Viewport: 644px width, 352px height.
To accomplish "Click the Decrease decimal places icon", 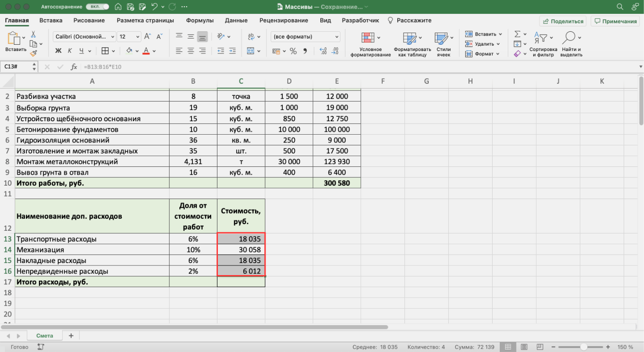I will pos(335,51).
